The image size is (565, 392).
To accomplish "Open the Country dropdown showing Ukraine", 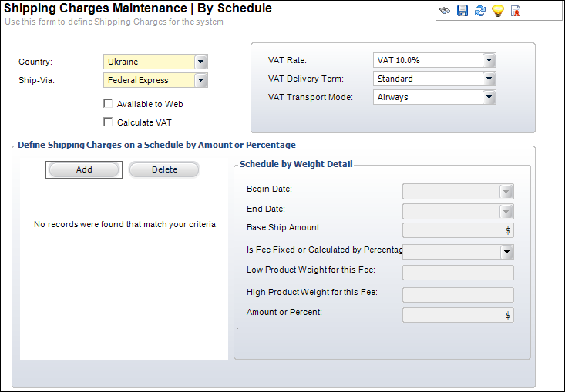I will pos(200,62).
